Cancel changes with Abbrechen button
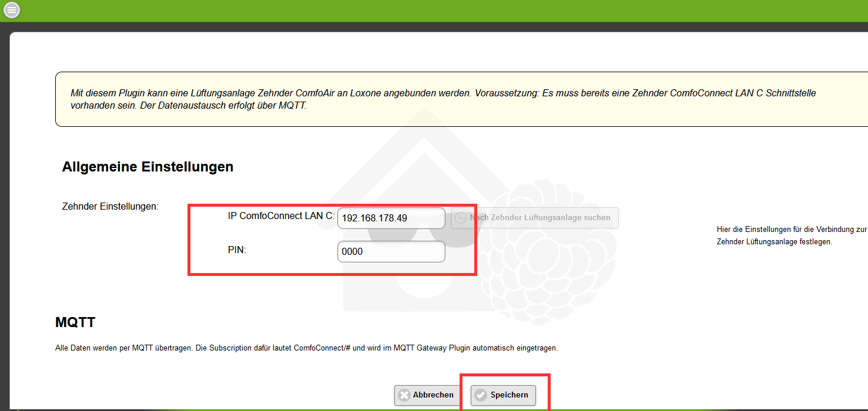This screenshot has height=411, width=868. 427,395
